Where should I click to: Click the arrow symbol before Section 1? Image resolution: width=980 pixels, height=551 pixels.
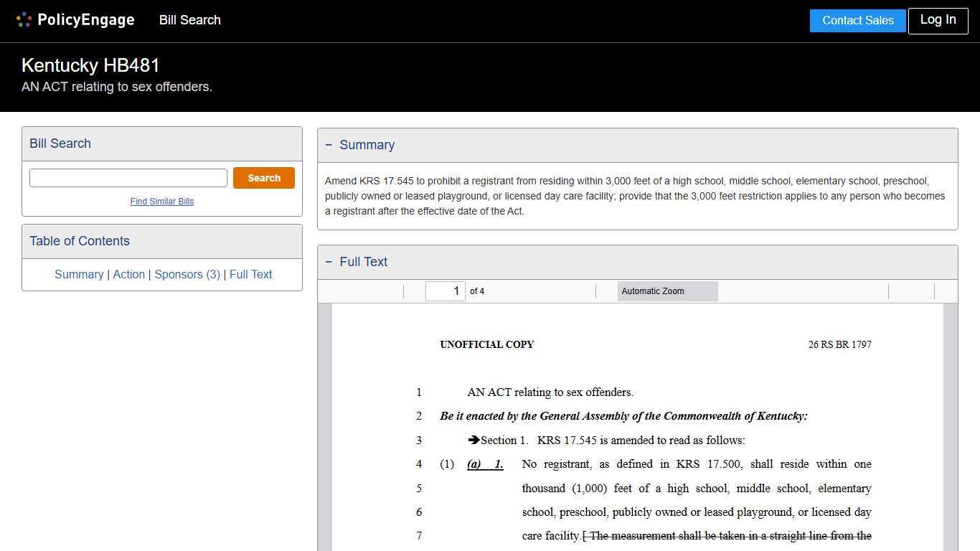pos(473,440)
